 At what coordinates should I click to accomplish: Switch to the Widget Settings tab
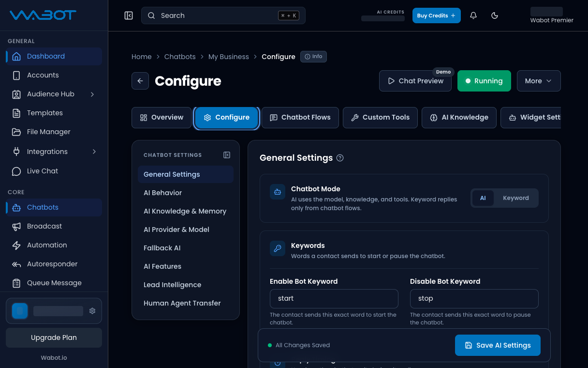point(531,118)
